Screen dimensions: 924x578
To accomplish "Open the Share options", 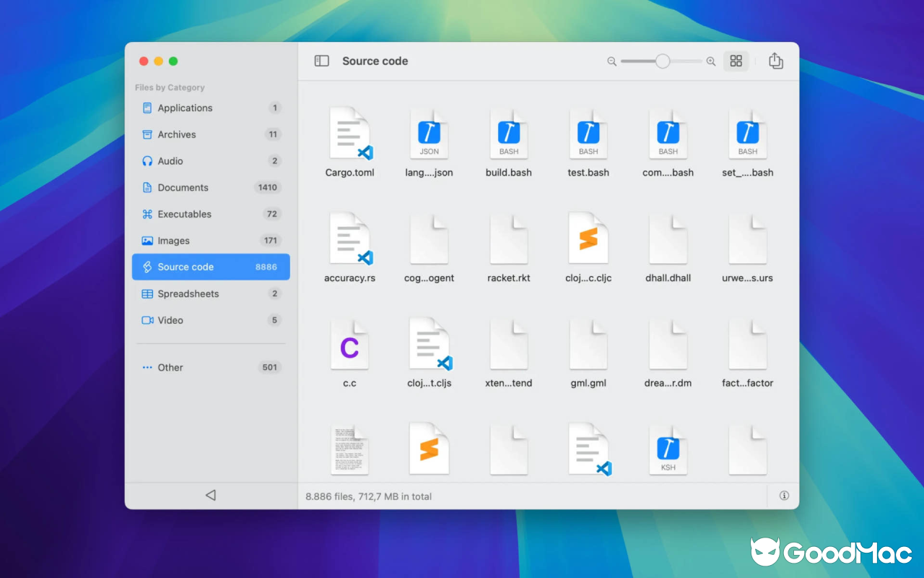I will click(x=775, y=61).
